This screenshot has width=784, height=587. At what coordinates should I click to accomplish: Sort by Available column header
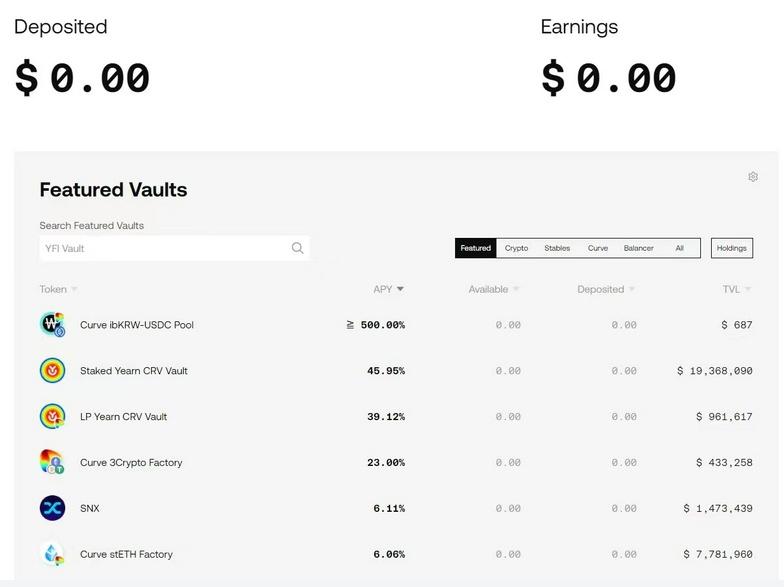tap(488, 289)
